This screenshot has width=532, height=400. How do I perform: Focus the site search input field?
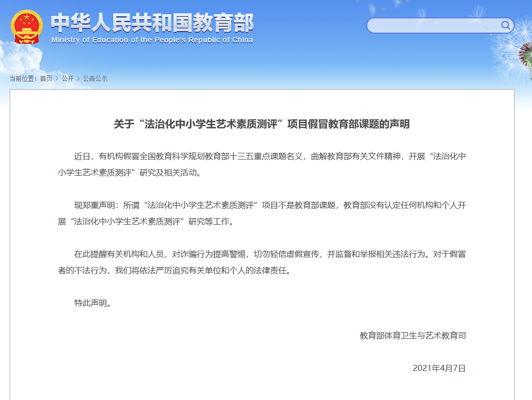pyautogui.click(x=433, y=25)
